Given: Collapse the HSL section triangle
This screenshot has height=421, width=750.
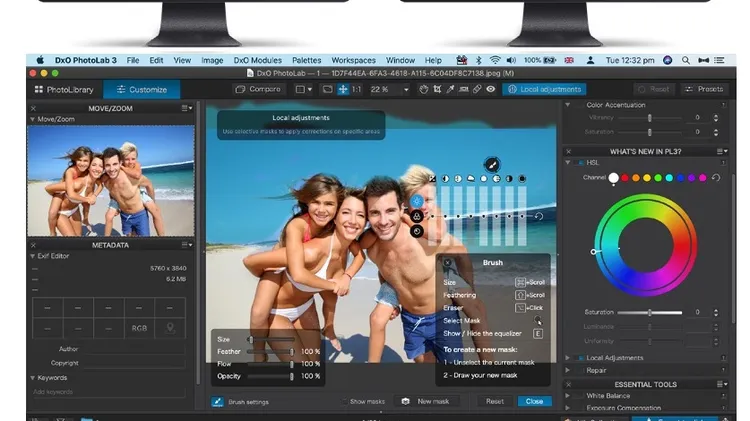Looking at the screenshot, I should [568, 163].
